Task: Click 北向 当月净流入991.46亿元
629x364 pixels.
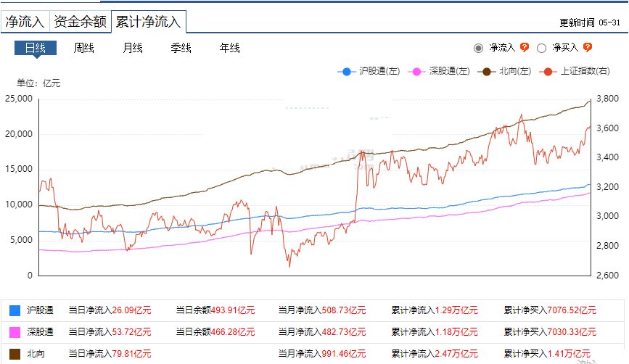Action: (x=322, y=354)
